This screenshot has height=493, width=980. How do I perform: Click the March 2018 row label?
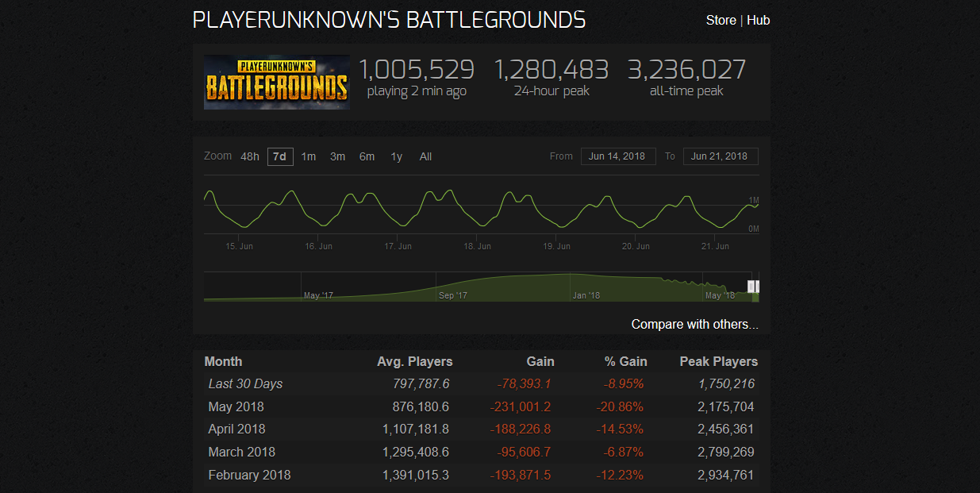tap(241, 452)
